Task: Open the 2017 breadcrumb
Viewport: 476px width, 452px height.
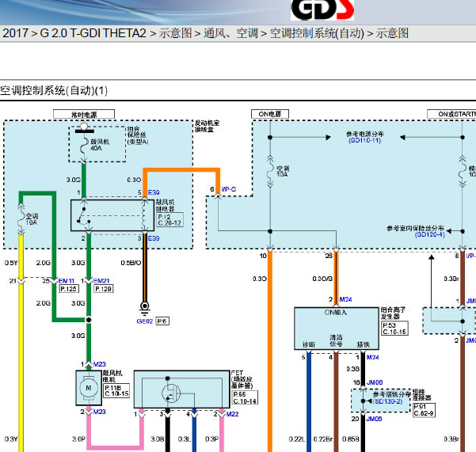Action: pos(15,33)
